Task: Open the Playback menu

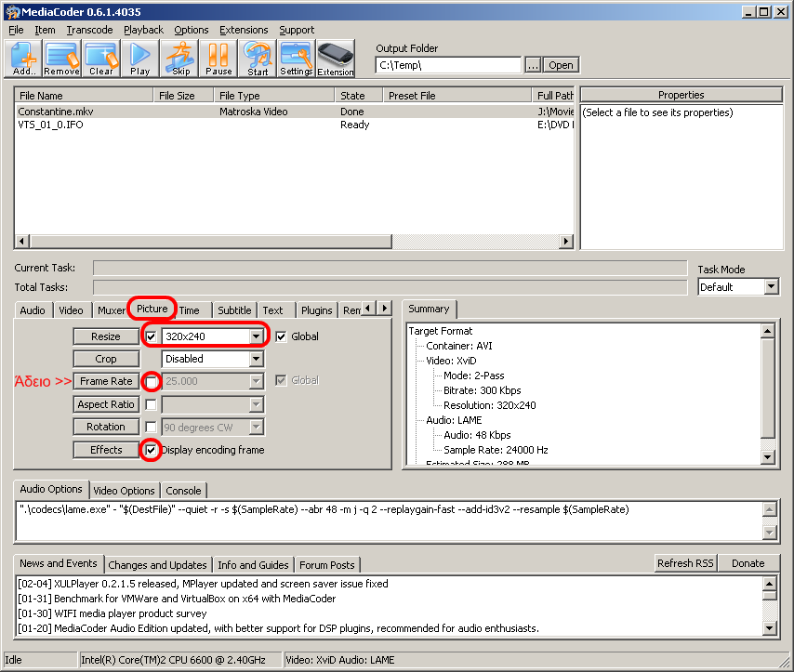Action: (x=144, y=30)
